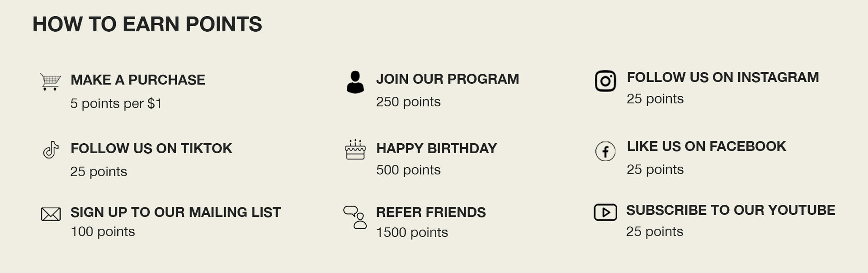Select the Facebook logo icon

tap(605, 151)
